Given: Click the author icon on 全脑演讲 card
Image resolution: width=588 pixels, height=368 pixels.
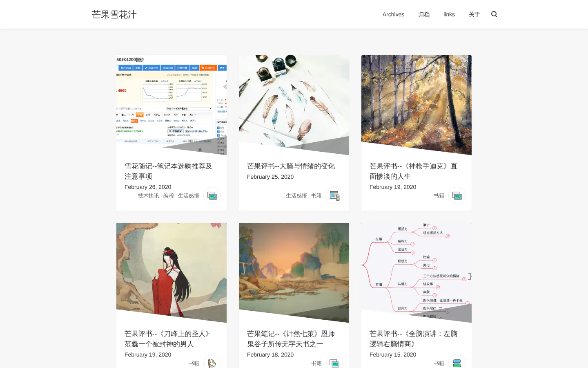Looking at the screenshot, I should [457, 361].
